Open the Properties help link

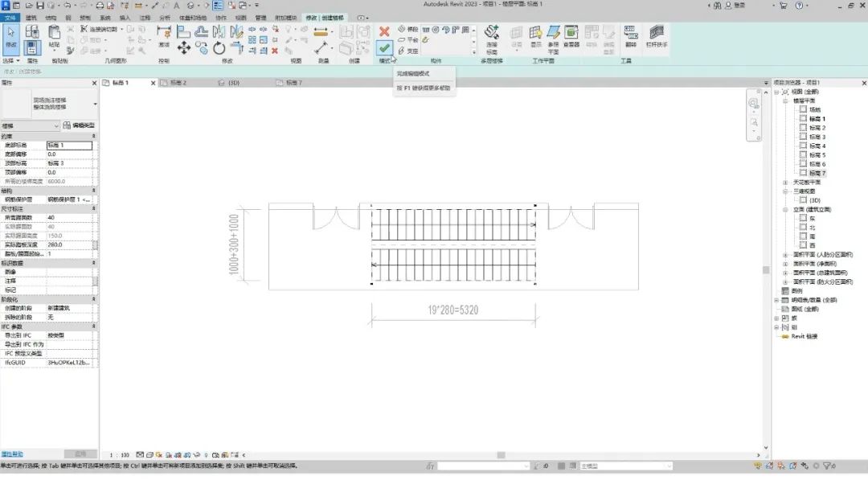point(11,454)
